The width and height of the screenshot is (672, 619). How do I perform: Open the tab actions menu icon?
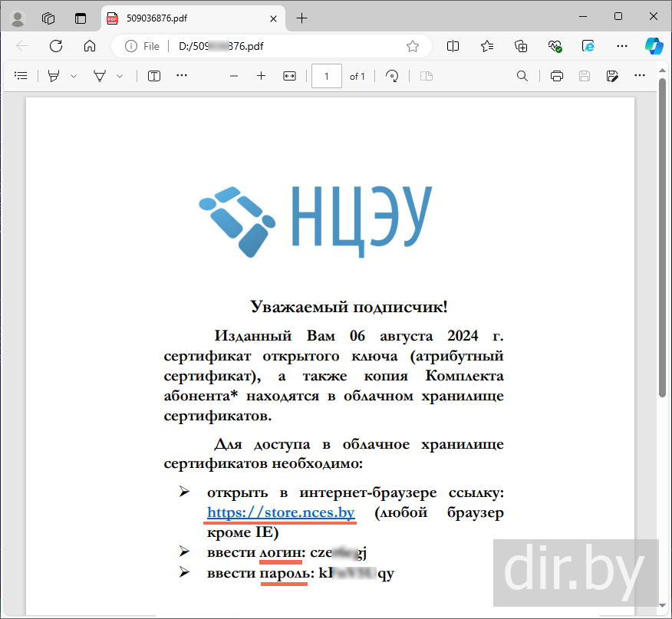tap(81, 18)
